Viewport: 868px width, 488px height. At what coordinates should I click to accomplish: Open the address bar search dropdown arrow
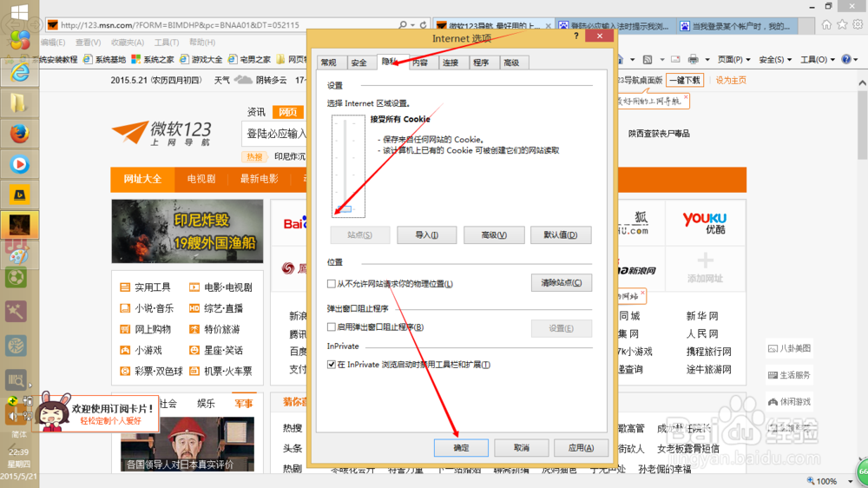pos(412,25)
